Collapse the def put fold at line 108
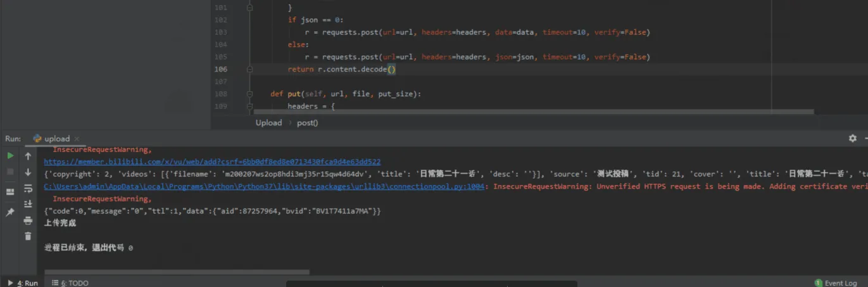Image resolution: width=868 pixels, height=287 pixels. (249, 94)
